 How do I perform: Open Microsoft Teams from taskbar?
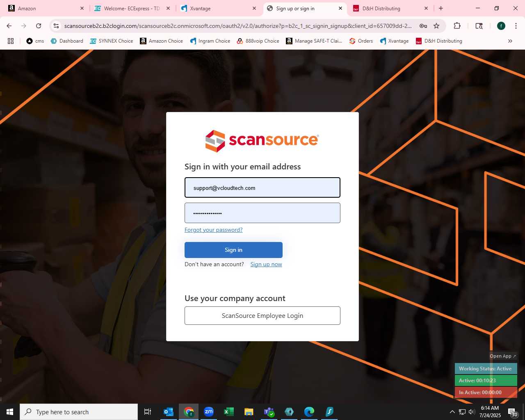pyautogui.click(x=269, y=412)
